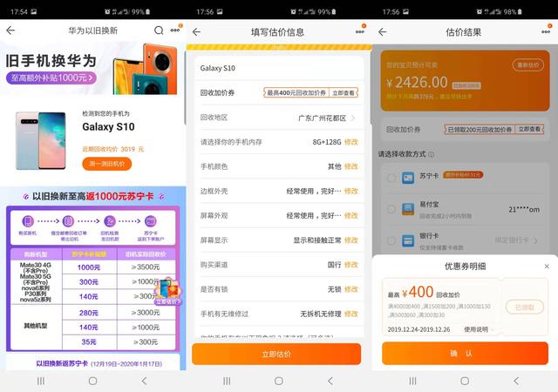Tap the 立即估价 orange button

276,354
